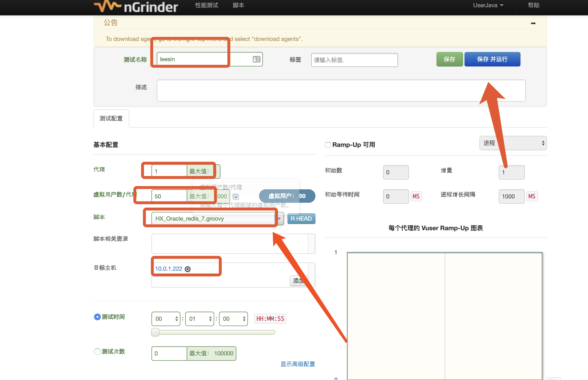
Task: Click the script dropdown arrow icon
Action: [x=280, y=219]
